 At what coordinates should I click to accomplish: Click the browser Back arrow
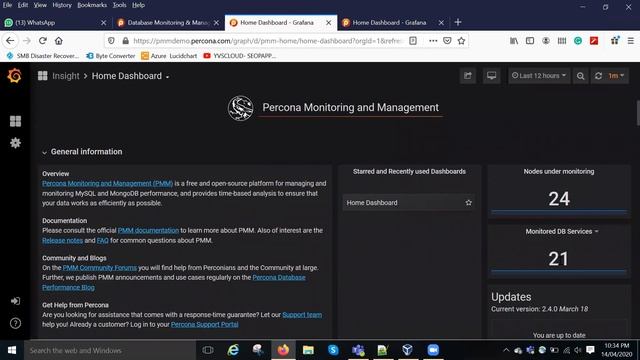pos(10,41)
